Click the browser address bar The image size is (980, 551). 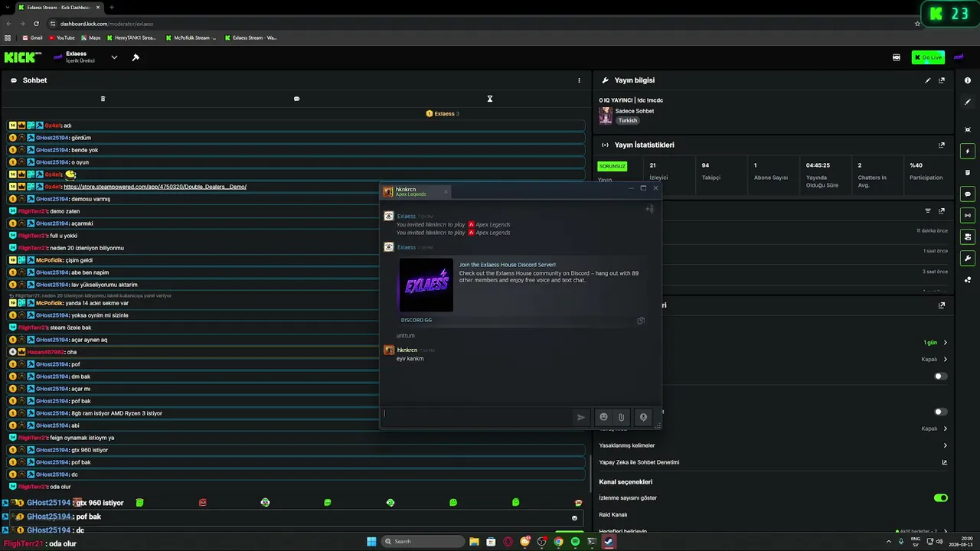482,24
